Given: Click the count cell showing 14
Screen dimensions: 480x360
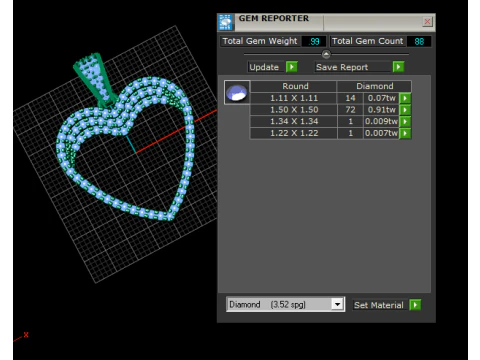Looking at the screenshot, I should coord(350,98).
